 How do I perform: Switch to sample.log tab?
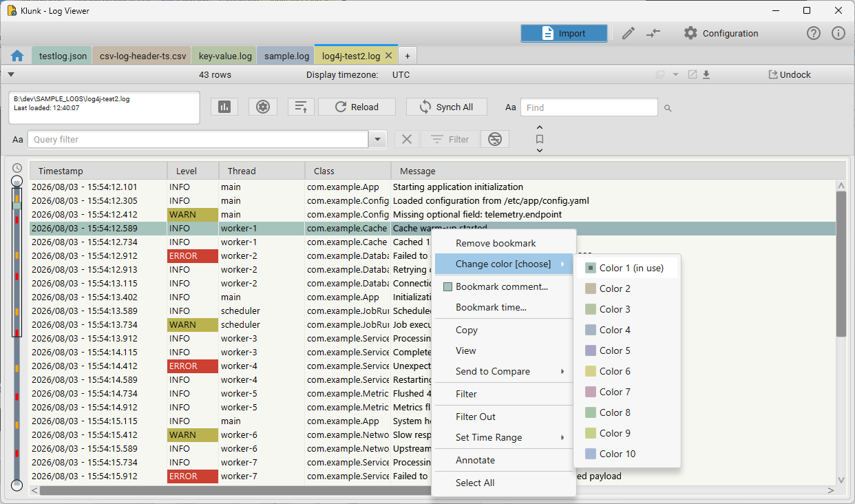(x=286, y=56)
